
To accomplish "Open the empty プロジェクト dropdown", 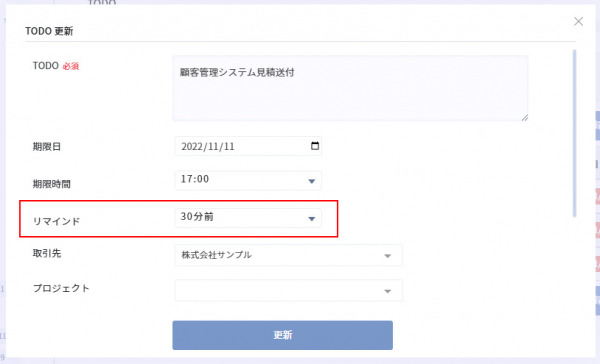I will pos(289,291).
